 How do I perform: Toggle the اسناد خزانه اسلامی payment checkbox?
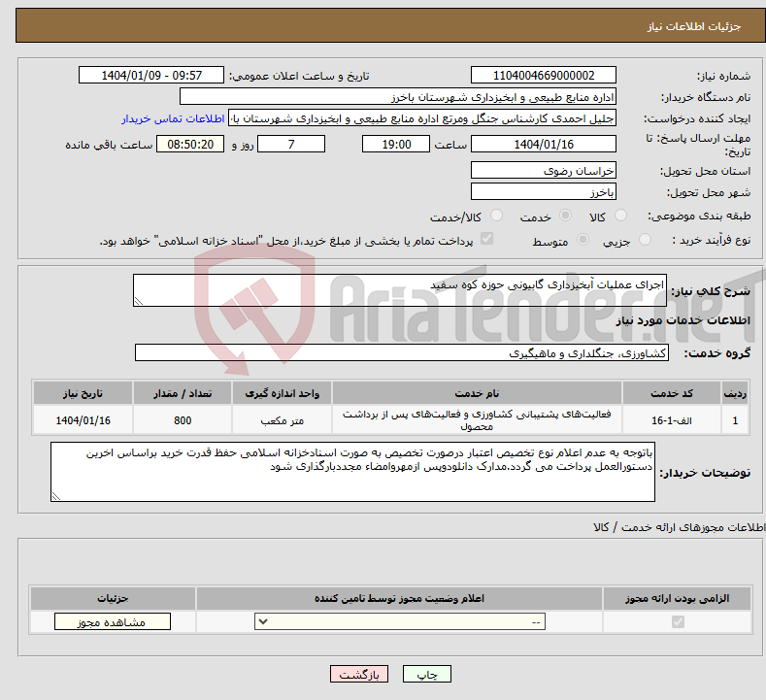(x=487, y=239)
